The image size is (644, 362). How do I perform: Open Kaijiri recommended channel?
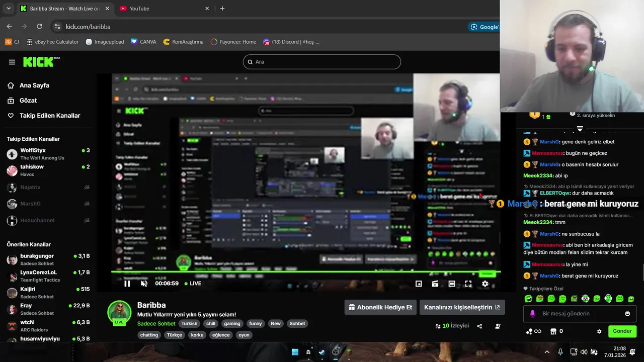click(x=48, y=293)
